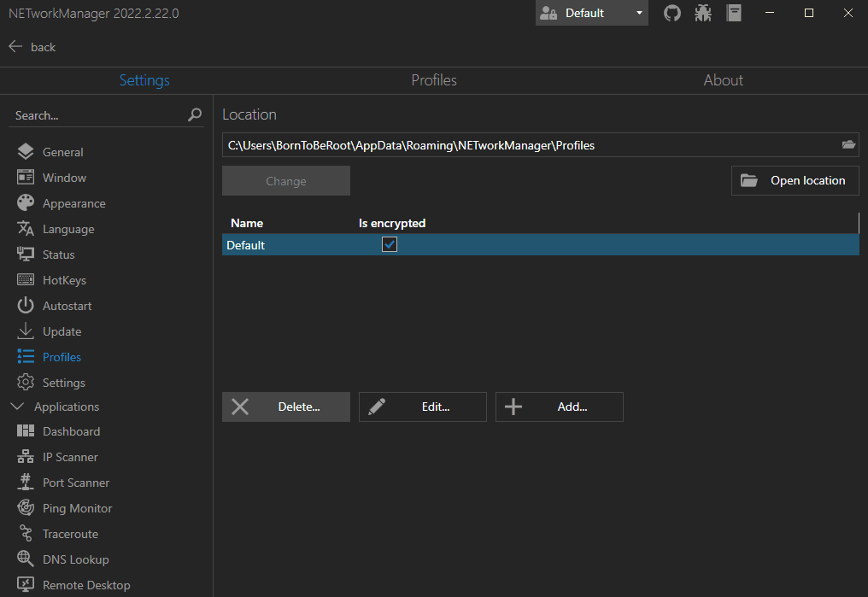868x597 pixels.
Task: Sort by the Name column header
Action: pos(247,223)
